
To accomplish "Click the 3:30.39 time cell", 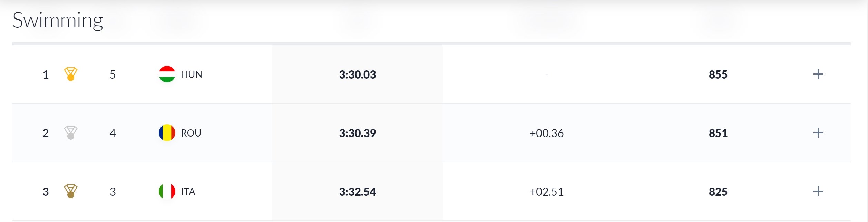I will tap(357, 133).
